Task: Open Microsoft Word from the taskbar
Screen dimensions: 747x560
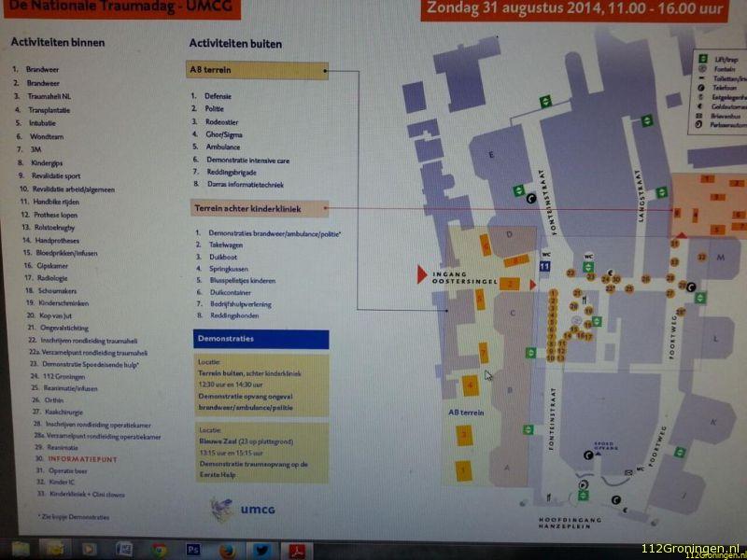Action: coord(124,550)
